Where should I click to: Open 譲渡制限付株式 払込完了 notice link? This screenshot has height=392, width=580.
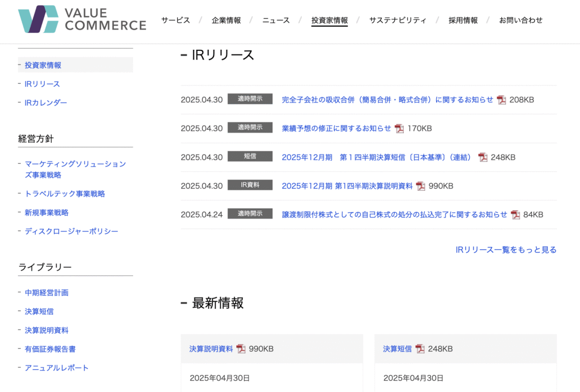click(394, 215)
